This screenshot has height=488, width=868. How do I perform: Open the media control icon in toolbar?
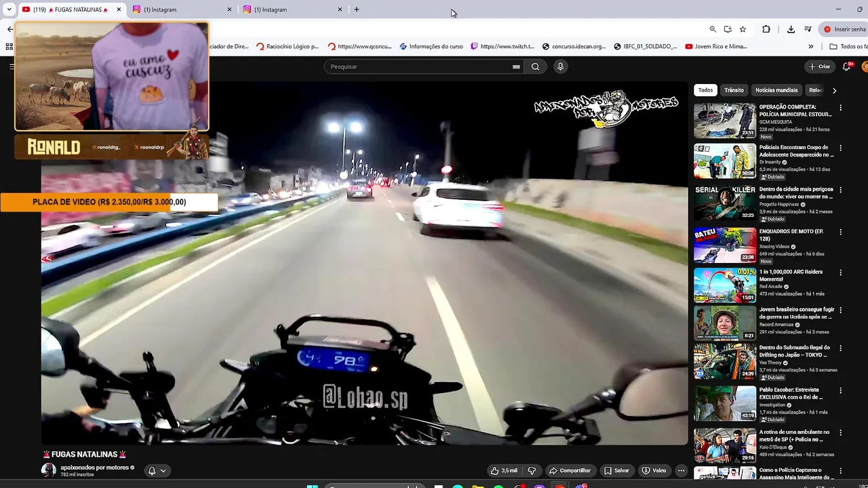point(808,29)
